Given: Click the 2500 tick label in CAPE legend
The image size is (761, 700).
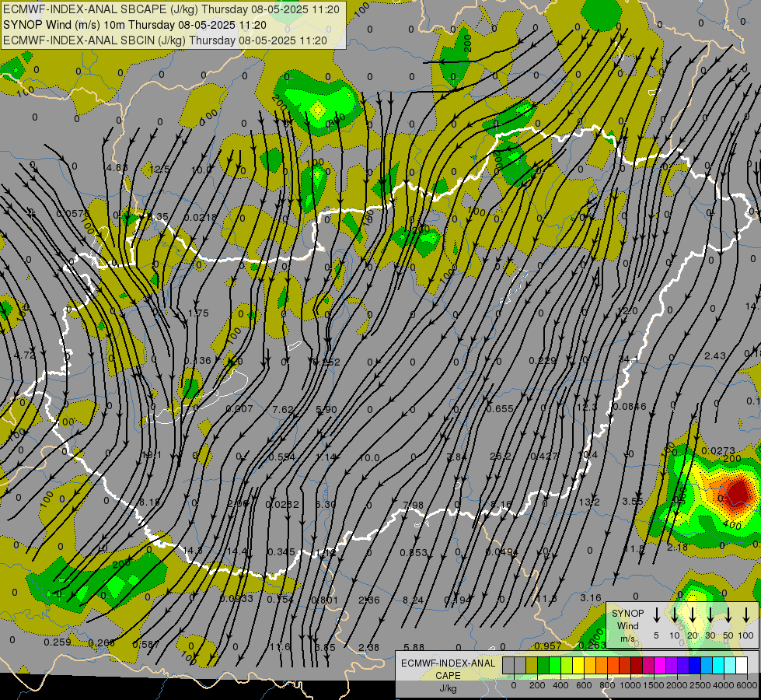Looking at the screenshot, I should 701,685.
